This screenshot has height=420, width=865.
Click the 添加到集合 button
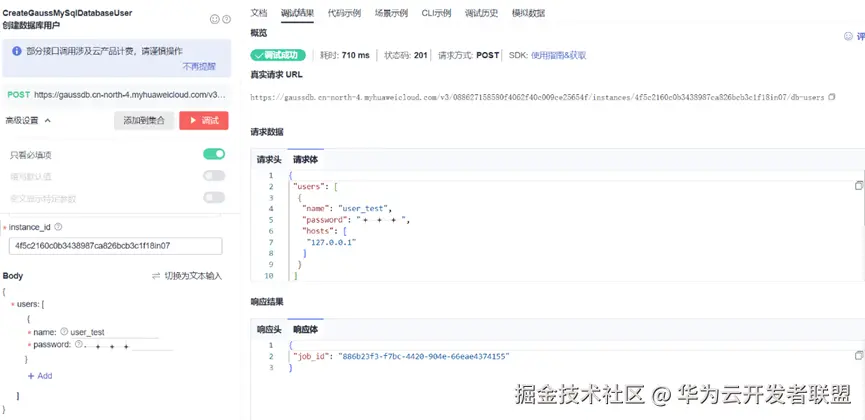144,120
